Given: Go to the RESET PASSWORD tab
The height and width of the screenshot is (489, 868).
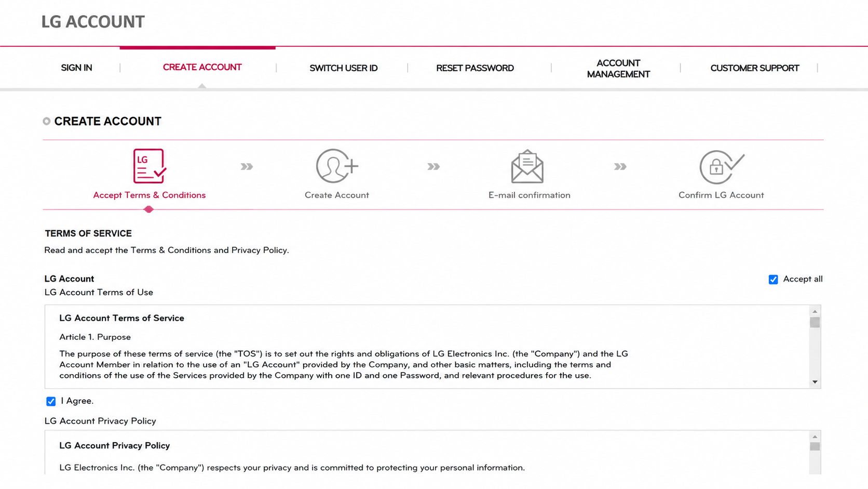Looking at the screenshot, I should point(475,68).
